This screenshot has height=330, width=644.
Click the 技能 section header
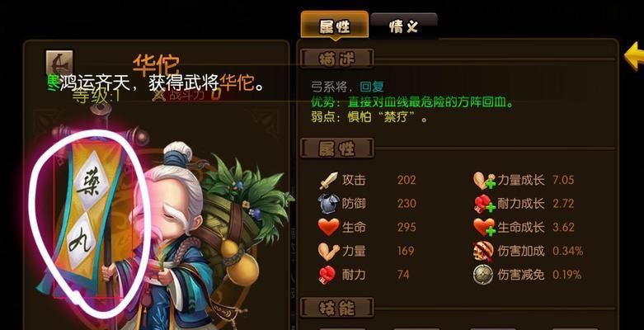point(336,308)
